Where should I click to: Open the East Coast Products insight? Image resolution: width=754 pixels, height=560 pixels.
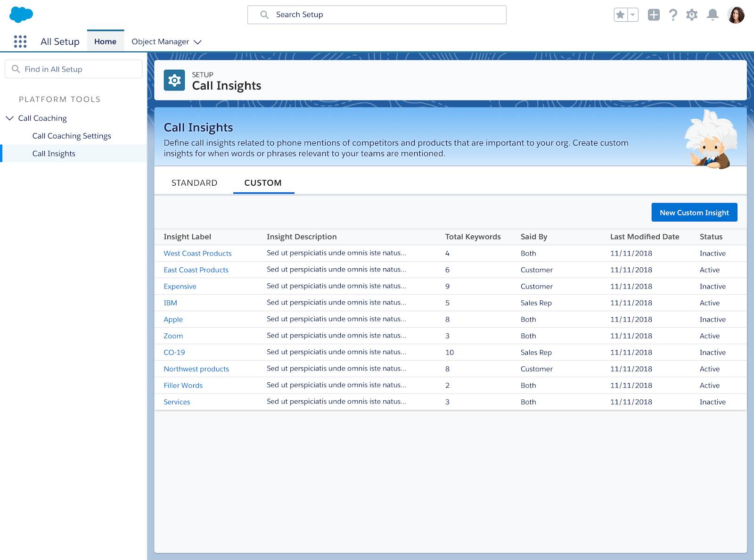click(x=196, y=270)
